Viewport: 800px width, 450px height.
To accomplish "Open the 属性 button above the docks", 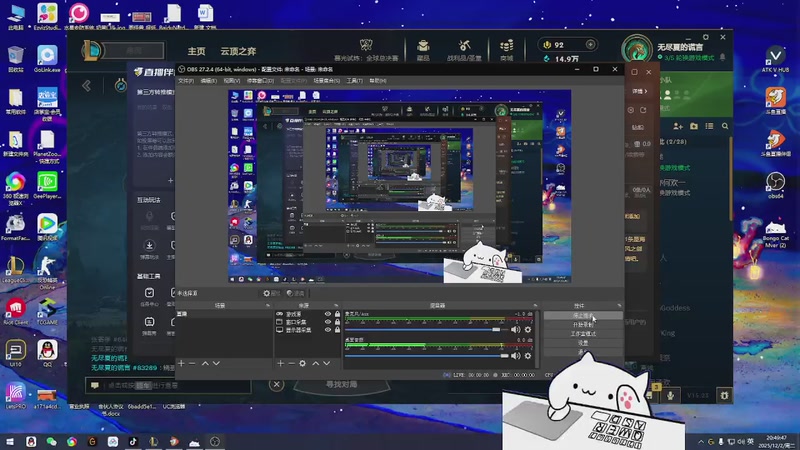I will point(272,293).
